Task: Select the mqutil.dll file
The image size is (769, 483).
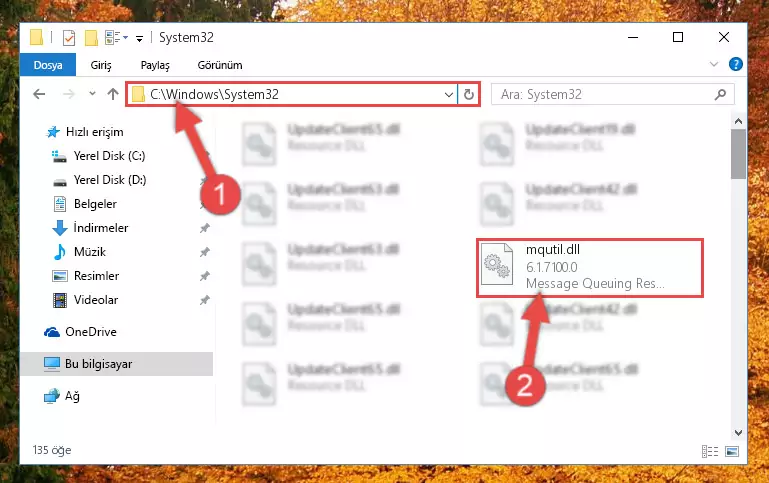Action: coord(590,268)
